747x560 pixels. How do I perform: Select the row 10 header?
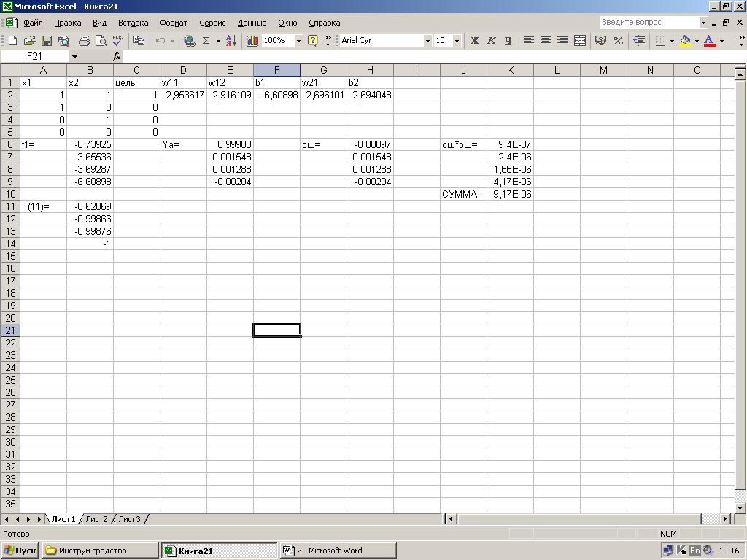[x=10, y=194]
